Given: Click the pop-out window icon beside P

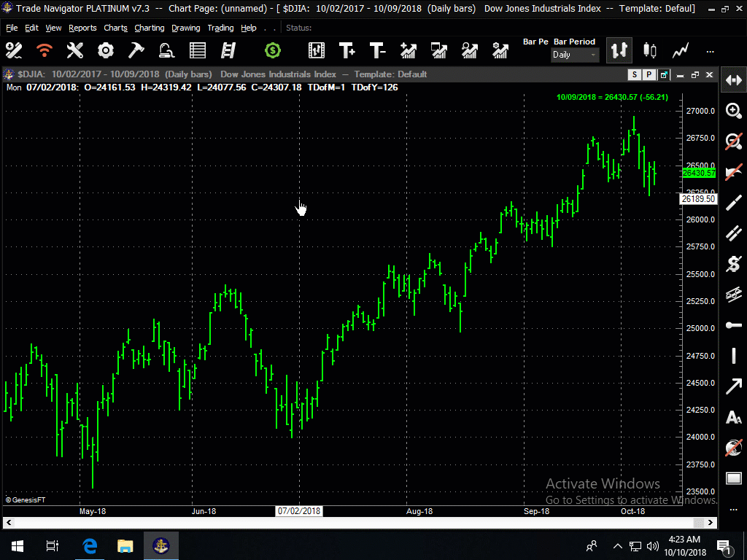Looking at the screenshot, I should coord(664,75).
